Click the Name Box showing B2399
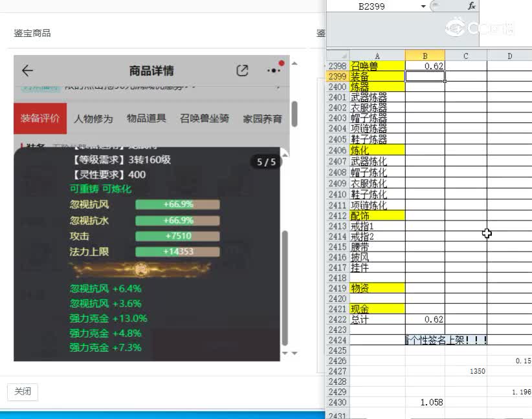532x419 pixels. coord(371,6)
